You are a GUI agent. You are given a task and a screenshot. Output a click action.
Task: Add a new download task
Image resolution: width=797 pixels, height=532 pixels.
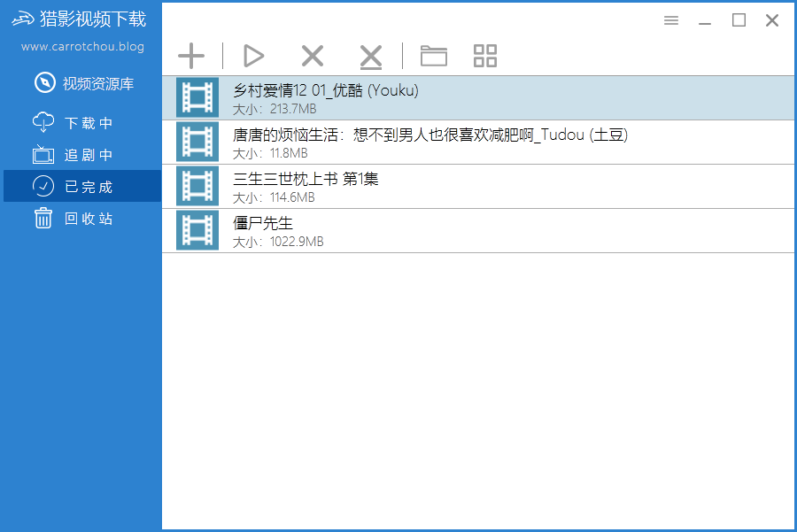tap(191, 56)
